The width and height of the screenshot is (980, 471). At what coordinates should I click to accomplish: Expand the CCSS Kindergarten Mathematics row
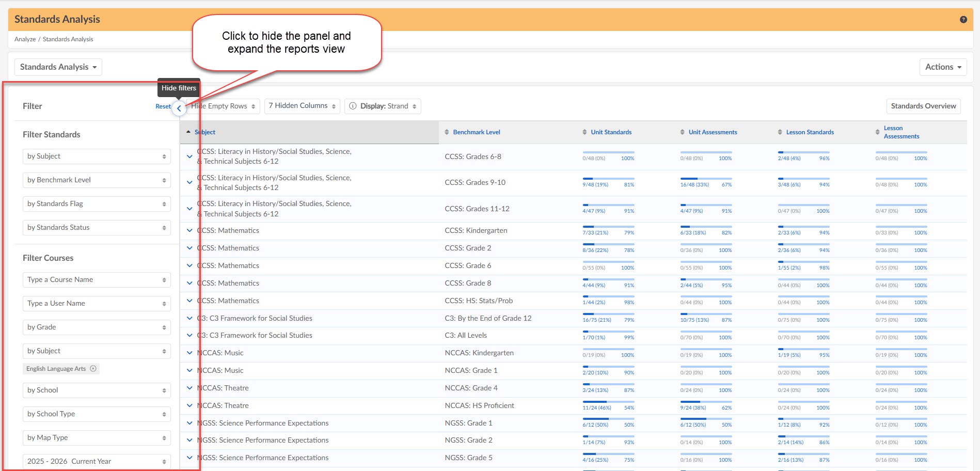189,231
